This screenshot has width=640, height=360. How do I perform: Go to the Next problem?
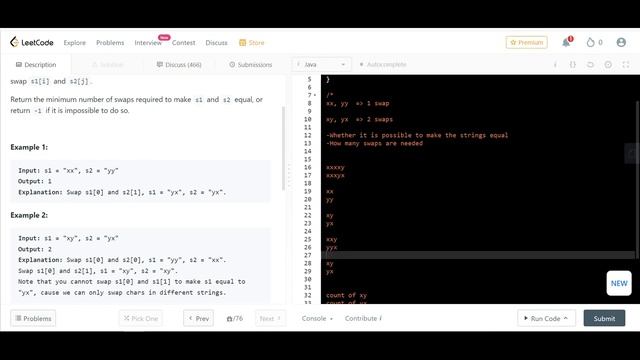270,318
